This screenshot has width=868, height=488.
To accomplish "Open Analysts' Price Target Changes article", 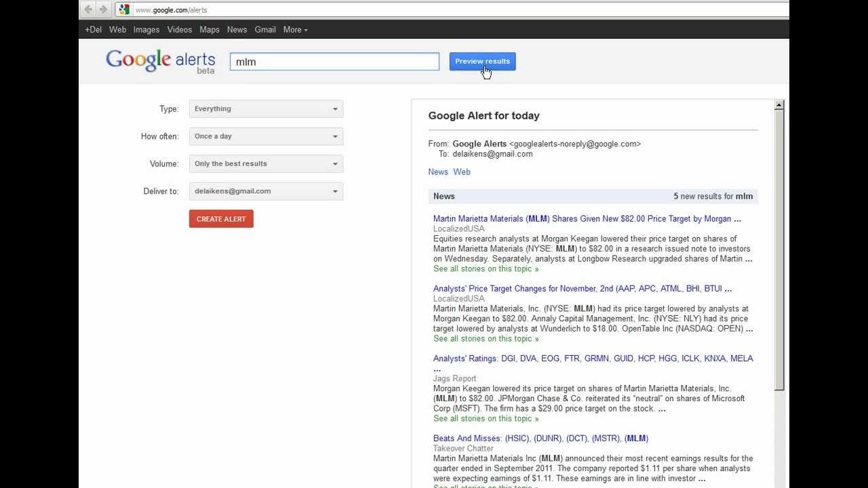I will point(583,289).
